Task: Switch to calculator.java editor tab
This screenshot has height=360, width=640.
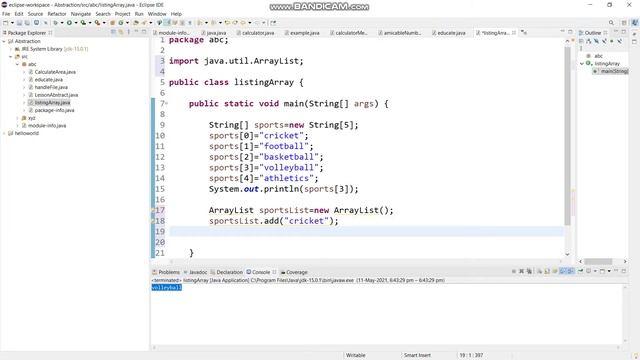Action: pyautogui.click(x=255, y=33)
